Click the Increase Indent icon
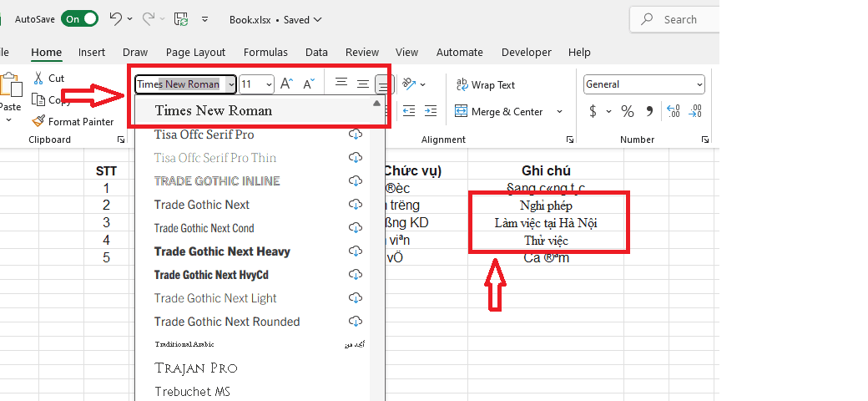The height and width of the screenshot is (401, 868). coord(430,111)
